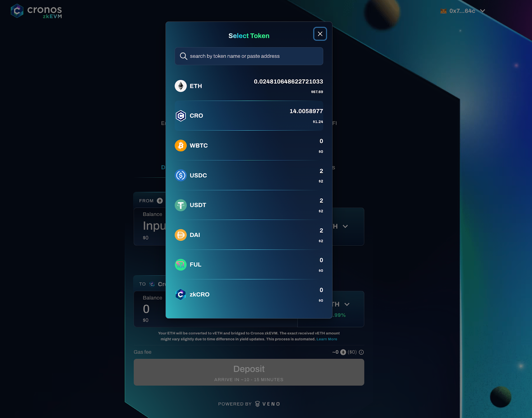
Task: Click the CRO token logo
Action: click(x=181, y=116)
